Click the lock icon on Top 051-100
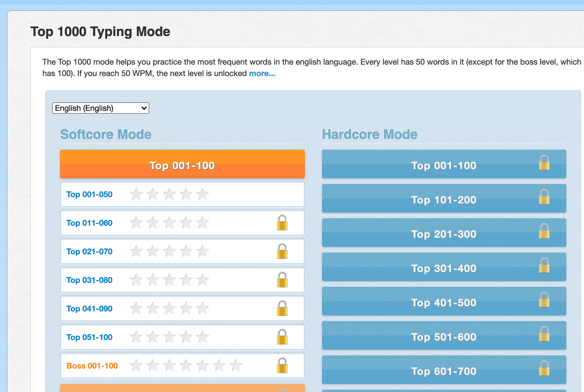584x392 pixels. coord(282,337)
